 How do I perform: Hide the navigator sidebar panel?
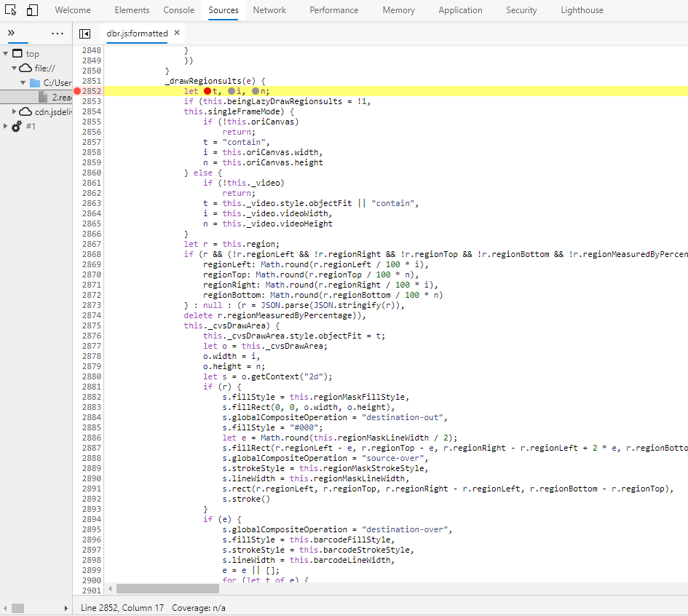(x=85, y=33)
